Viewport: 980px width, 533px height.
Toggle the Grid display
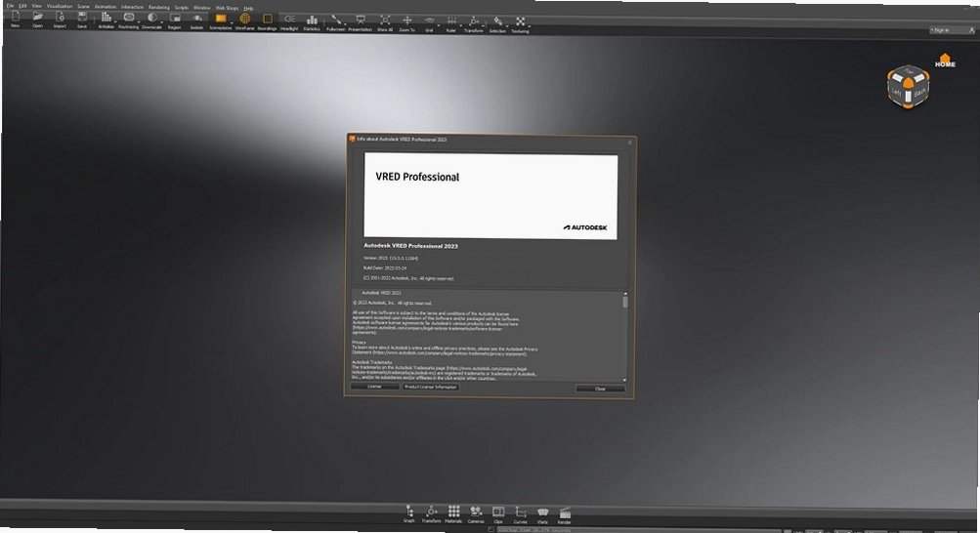[429, 22]
